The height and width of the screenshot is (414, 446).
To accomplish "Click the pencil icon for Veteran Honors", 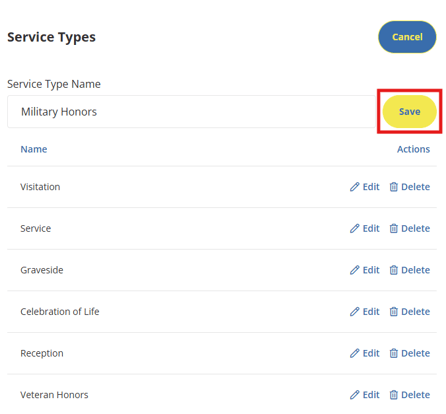I will (x=354, y=395).
